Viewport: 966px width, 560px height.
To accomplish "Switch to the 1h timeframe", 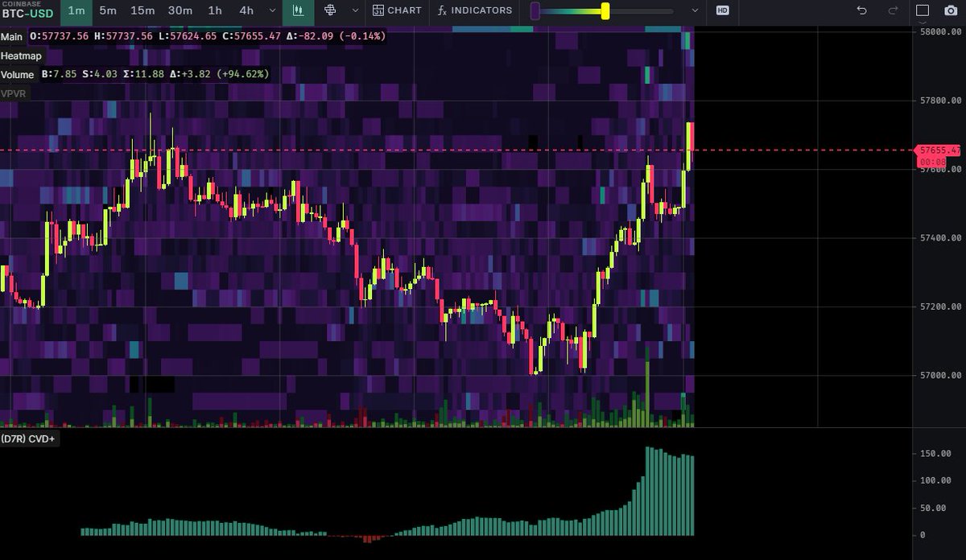I will coord(215,10).
